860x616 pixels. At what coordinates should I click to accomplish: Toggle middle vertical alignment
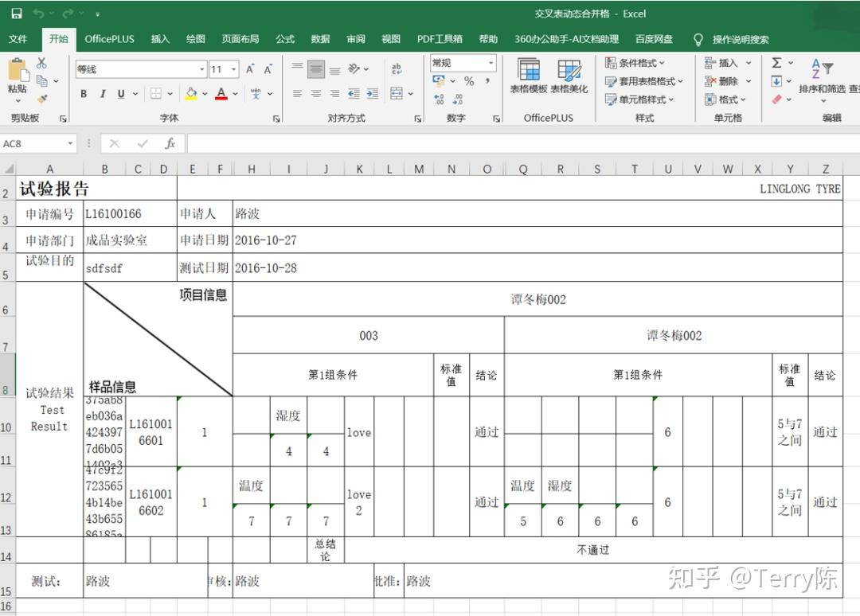pyautogui.click(x=316, y=68)
